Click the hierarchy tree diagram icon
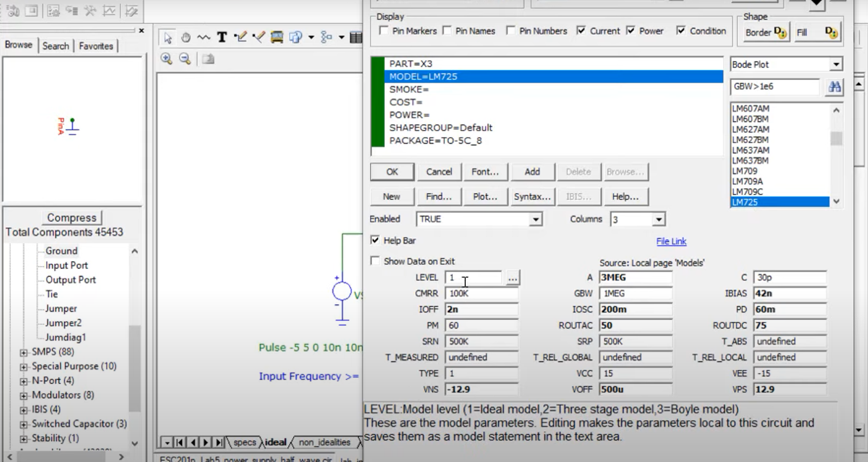This screenshot has height=462, width=868. click(x=326, y=37)
